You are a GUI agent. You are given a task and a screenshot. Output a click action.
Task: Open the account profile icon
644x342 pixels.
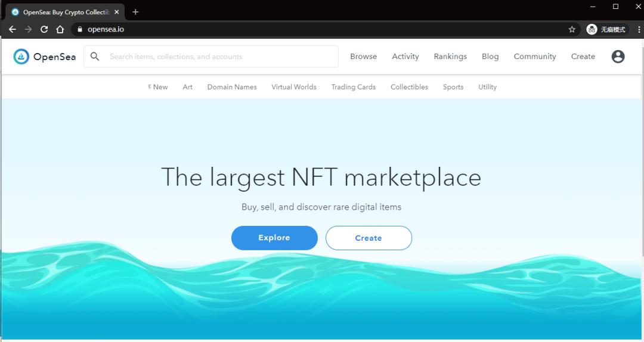(618, 57)
